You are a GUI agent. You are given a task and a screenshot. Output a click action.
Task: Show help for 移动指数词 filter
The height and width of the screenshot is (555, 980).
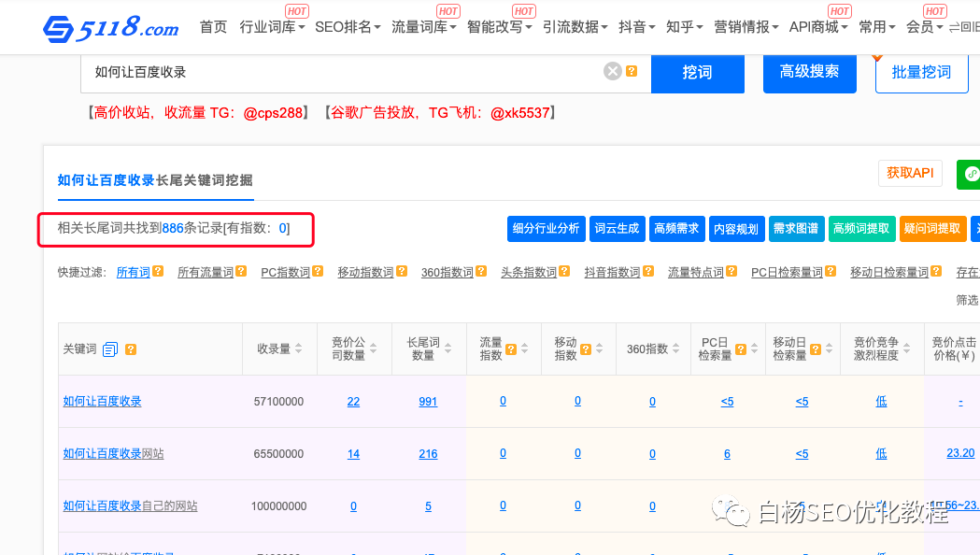point(402,271)
